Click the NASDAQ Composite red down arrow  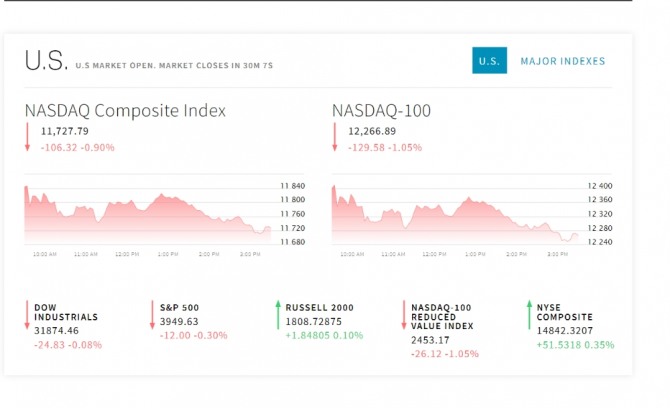[28, 138]
